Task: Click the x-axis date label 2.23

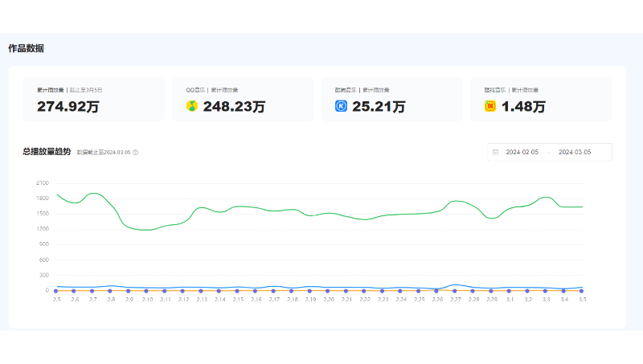Action: point(383,300)
